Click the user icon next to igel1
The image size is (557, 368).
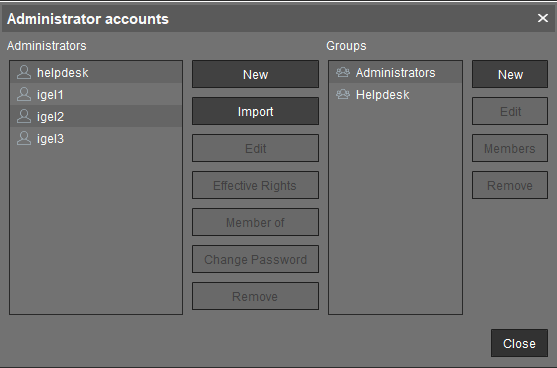click(x=24, y=94)
